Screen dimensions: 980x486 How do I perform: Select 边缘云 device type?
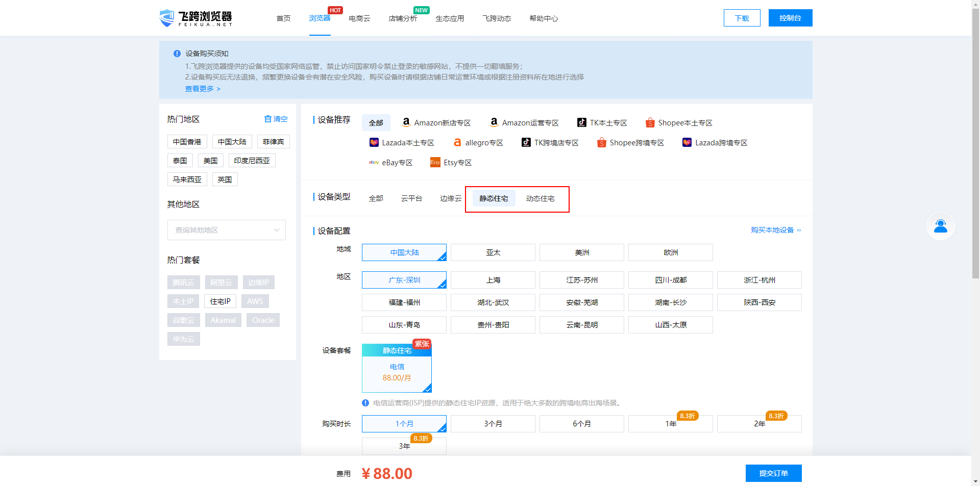tap(451, 198)
